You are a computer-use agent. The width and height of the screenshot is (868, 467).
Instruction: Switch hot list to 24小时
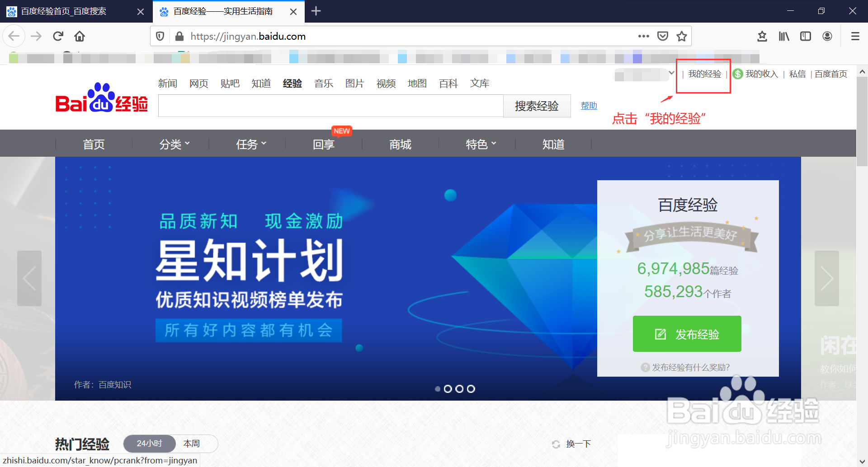pos(149,444)
